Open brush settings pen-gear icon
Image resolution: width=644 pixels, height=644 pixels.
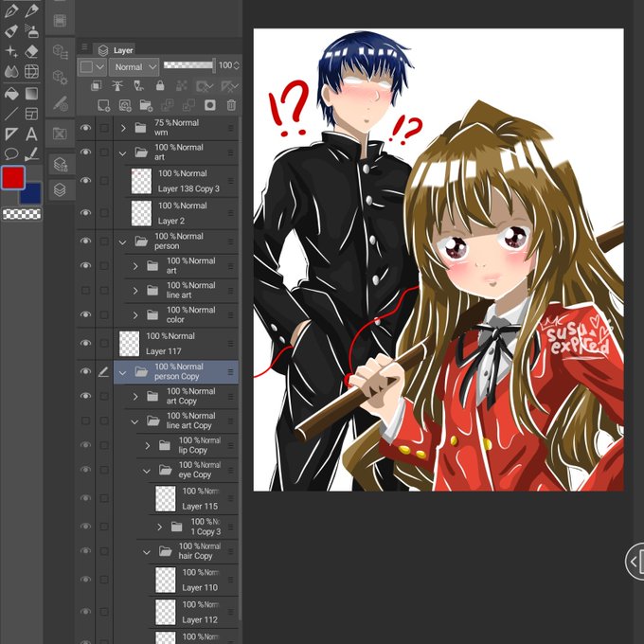(61, 104)
